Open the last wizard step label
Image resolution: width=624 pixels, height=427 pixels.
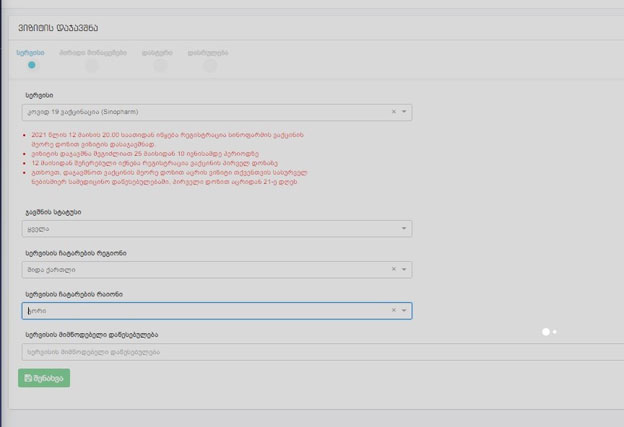pyautogui.click(x=207, y=51)
